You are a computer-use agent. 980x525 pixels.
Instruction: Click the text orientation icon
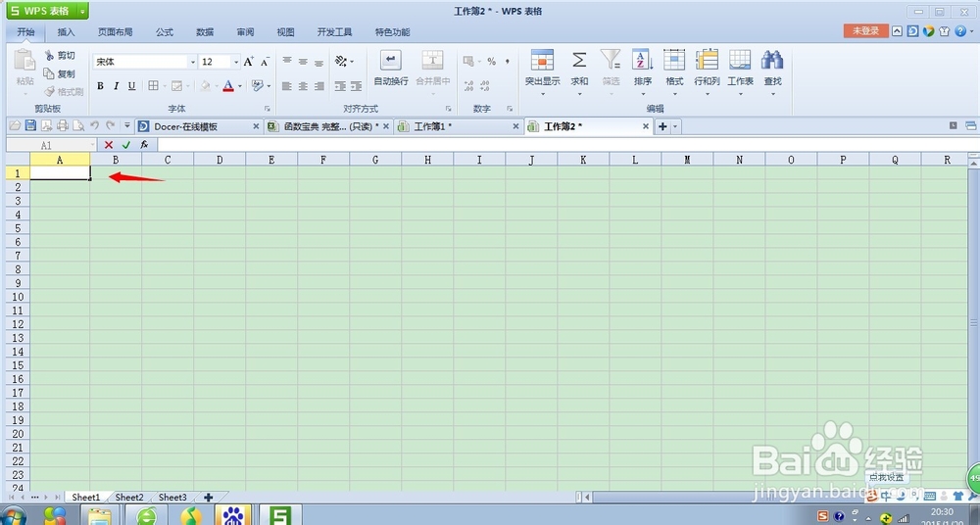tap(341, 61)
